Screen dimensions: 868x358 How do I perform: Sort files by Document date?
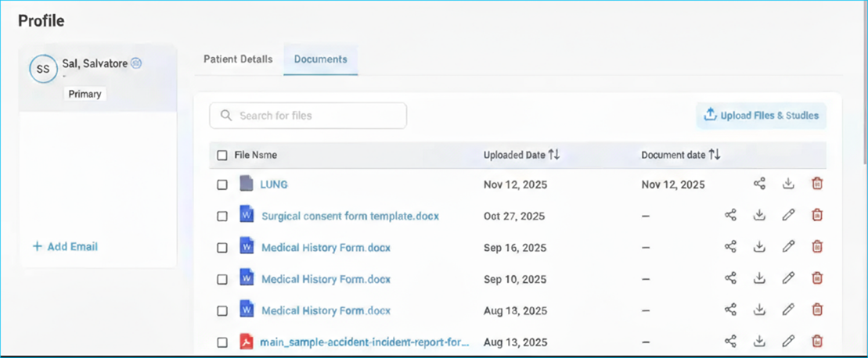point(714,155)
